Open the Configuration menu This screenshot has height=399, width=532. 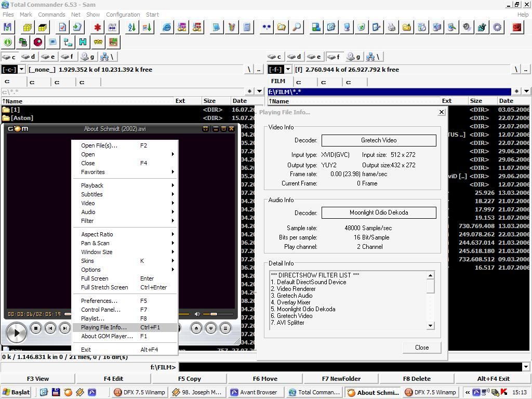123,15
